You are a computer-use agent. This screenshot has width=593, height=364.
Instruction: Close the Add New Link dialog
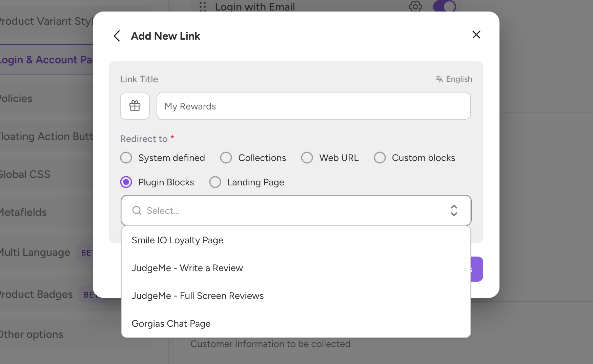[476, 35]
